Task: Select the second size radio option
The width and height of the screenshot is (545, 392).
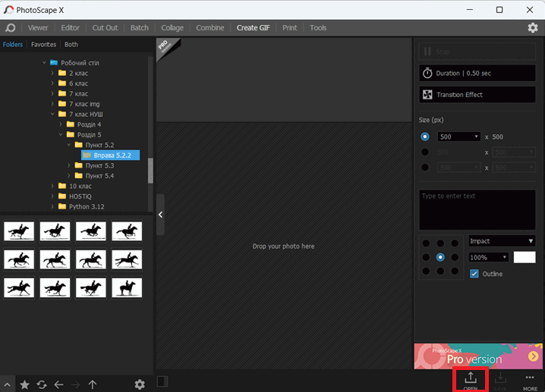Action: pos(425,152)
